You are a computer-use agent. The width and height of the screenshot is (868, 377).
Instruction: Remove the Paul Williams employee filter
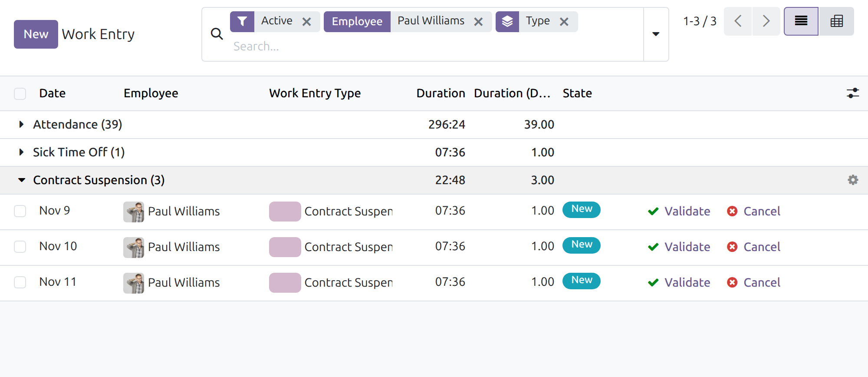point(478,22)
